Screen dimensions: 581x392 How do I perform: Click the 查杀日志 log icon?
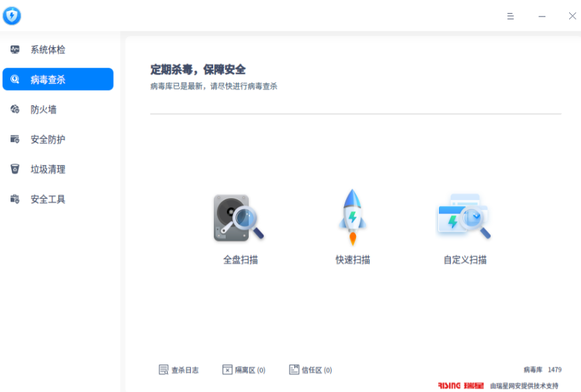click(163, 370)
